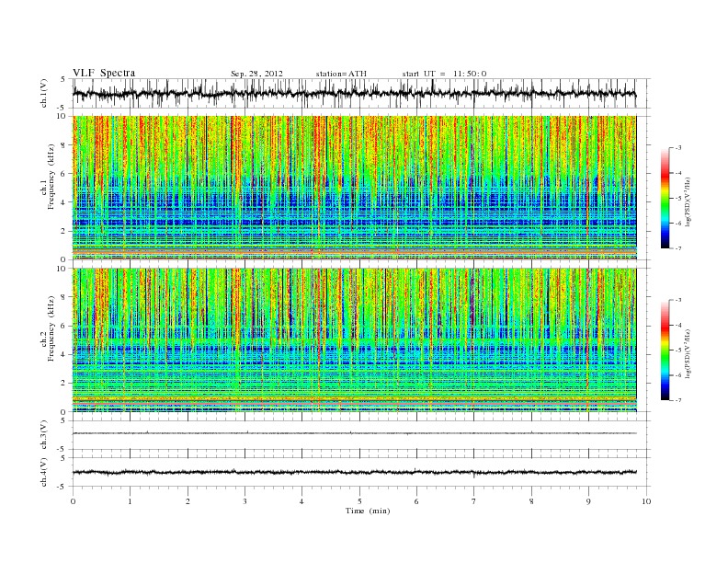Screen dimensions: 728x563
Task: Click the "-3" label on ch.1 colorbar
Action: 677,148
